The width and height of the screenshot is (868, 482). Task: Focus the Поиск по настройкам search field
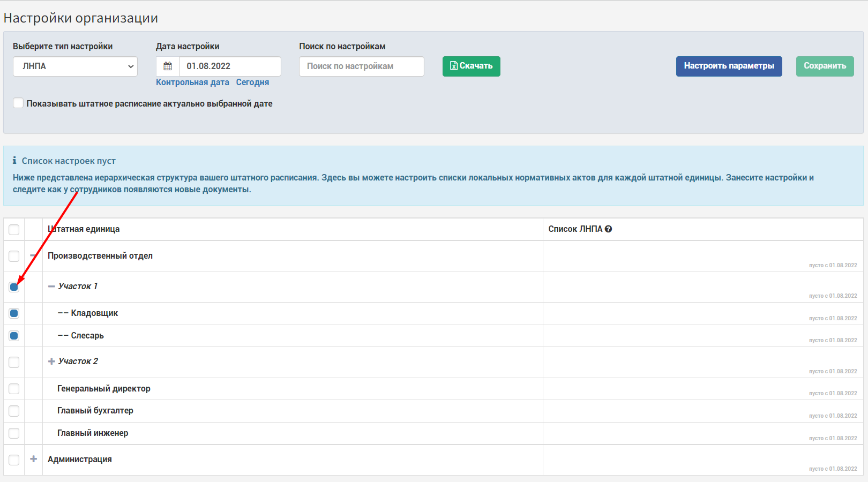tap(362, 66)
